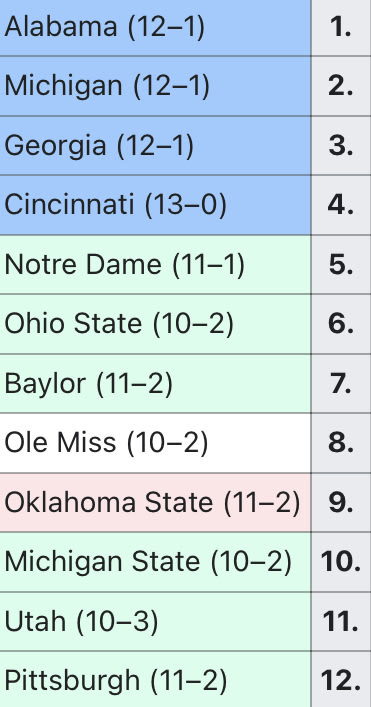Image resolution: width=371 pixels, height=707 pixels.
Task: Select the Alabama (12–1) team cell
Action: (155, 28)
